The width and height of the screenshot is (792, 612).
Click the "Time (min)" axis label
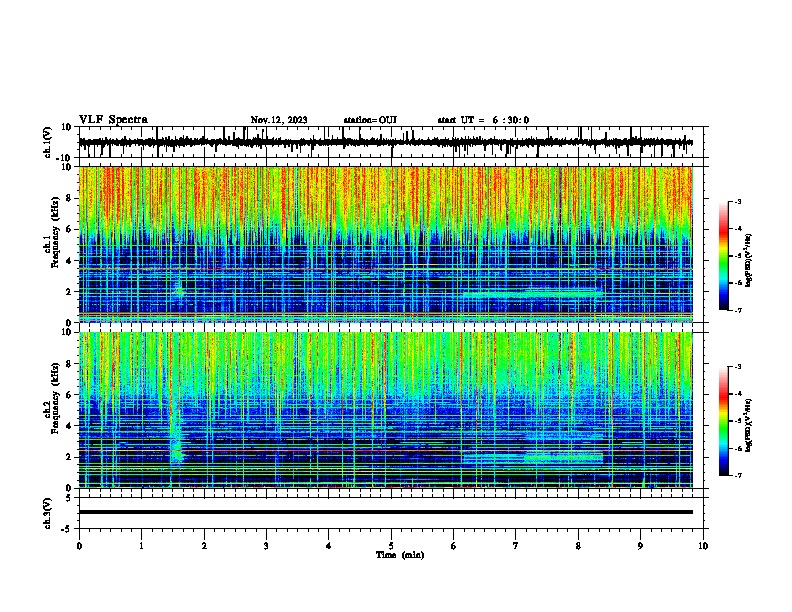tap(400, 555)
